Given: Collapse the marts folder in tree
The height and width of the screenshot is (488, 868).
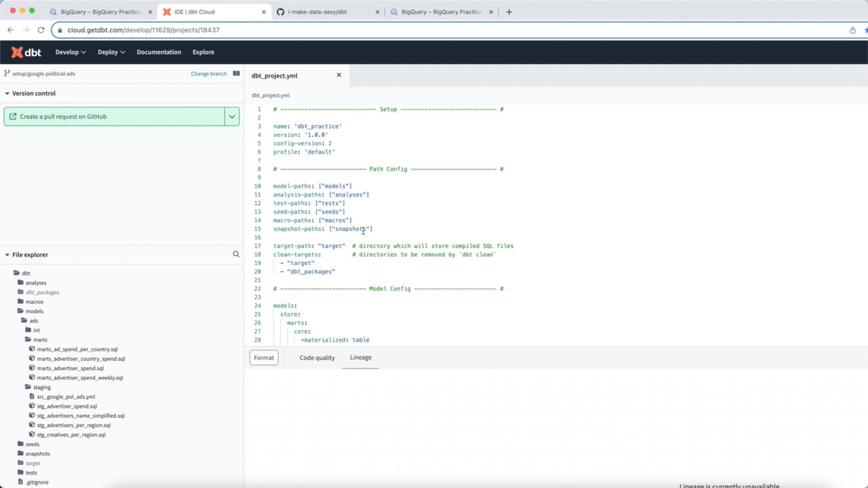Looking at the screenshot, I should click(28, 340).
